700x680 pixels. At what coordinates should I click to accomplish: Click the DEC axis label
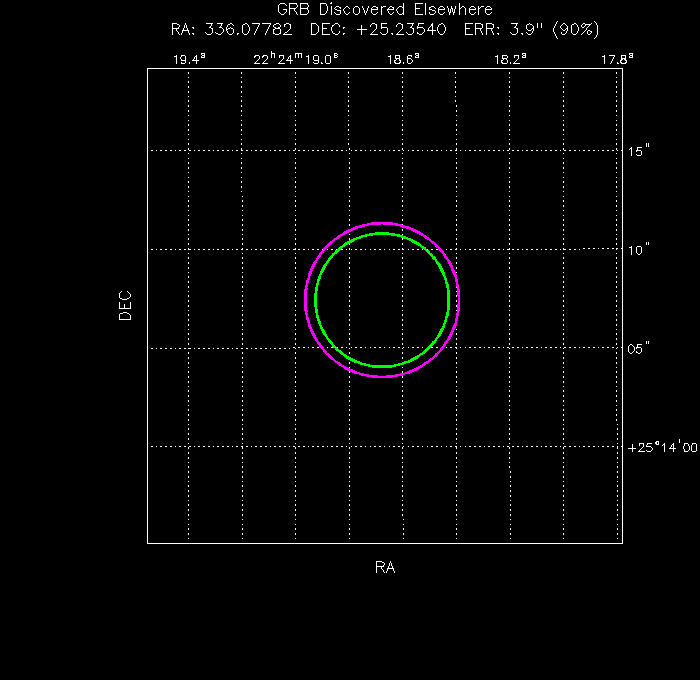[x=125, y=306]
